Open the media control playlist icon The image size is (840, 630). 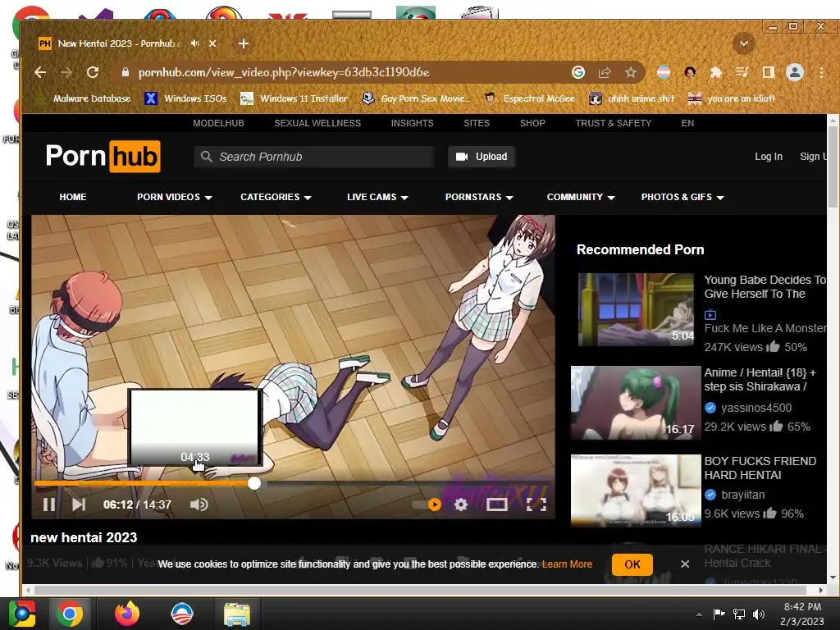(742, 72)
